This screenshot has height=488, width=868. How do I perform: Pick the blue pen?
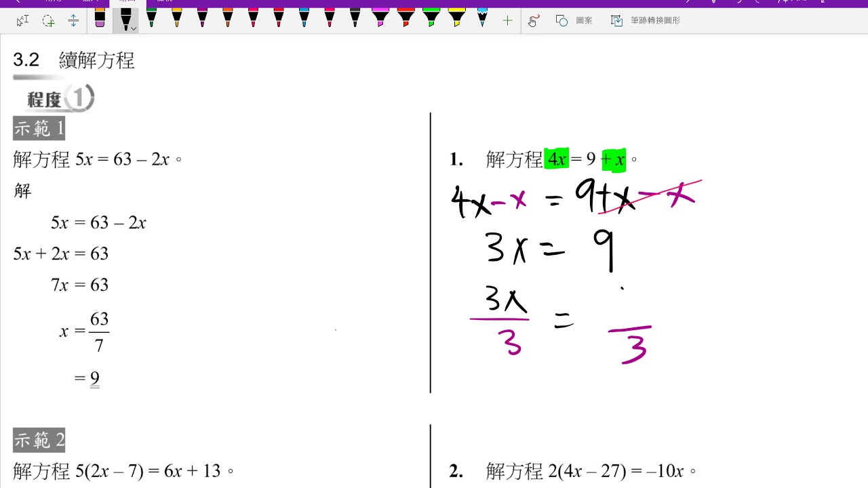click(x=304, y=17)
